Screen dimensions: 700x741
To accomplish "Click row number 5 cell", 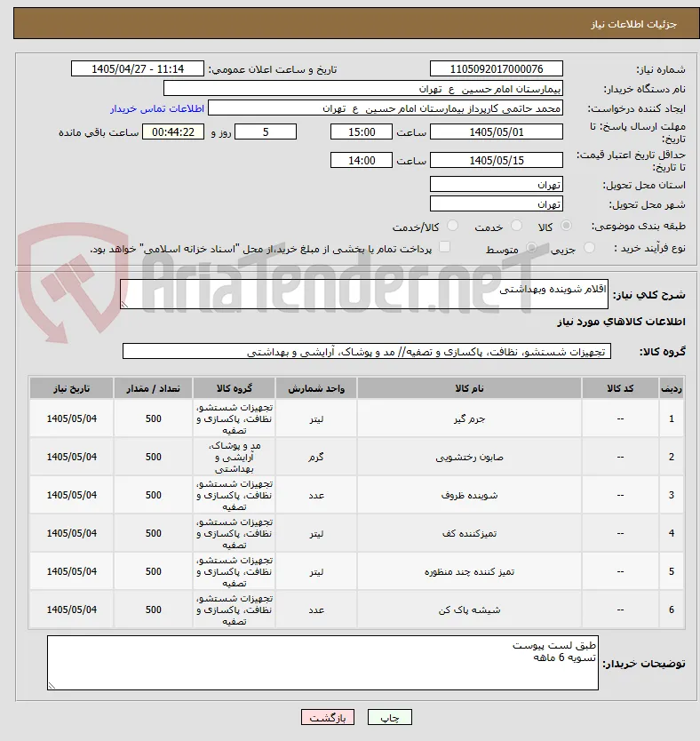I will [x=672, y=571].
